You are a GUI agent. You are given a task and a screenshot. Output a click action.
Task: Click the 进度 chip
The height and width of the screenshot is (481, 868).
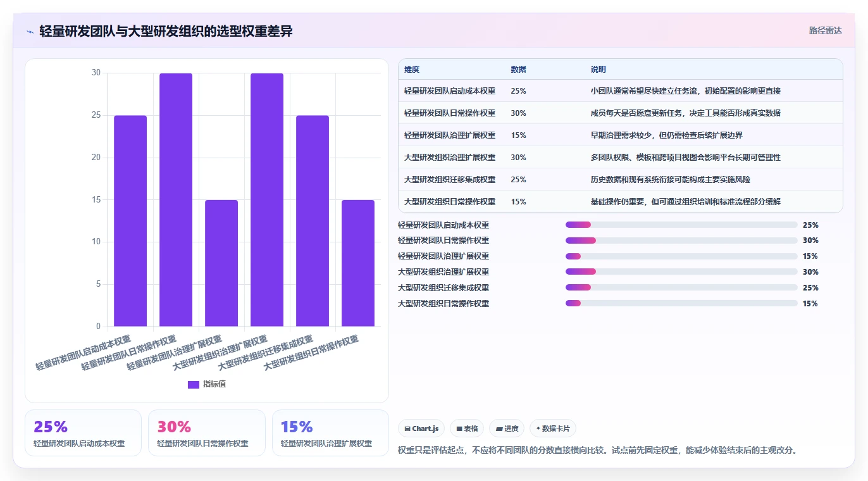(x=507, y=428)
